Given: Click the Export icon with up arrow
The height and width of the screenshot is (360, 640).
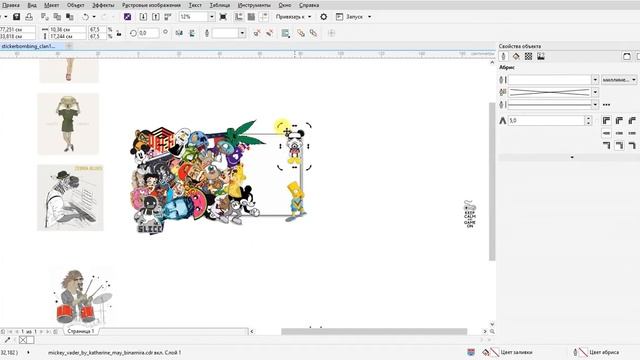Looking at the screenshot, I should tap(156, 17).
